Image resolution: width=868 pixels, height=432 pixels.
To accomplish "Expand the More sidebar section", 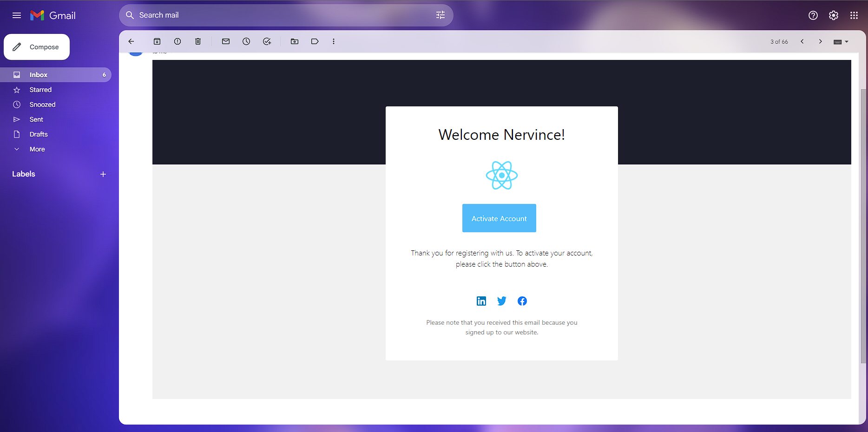I will 56,149.
